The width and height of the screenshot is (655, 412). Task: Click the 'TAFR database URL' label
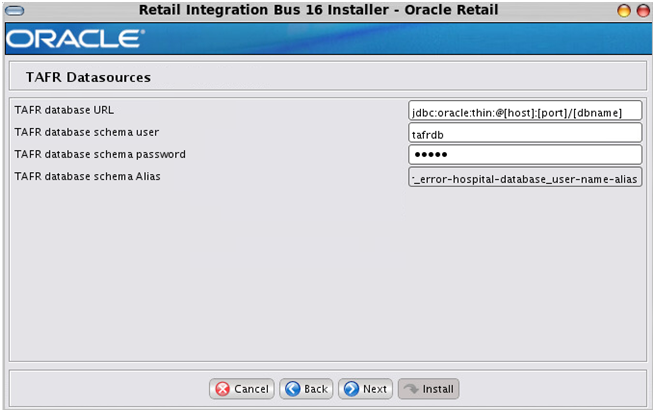tap(64, 110)
